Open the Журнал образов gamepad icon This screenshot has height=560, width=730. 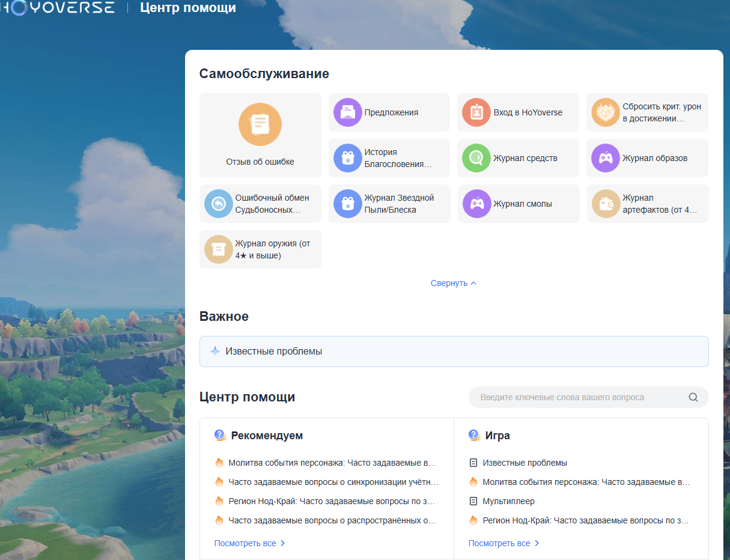(605, 158)
